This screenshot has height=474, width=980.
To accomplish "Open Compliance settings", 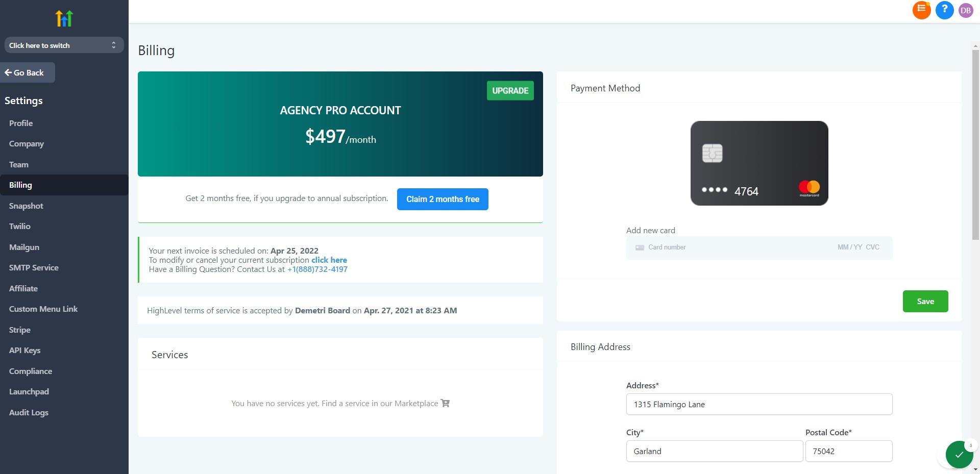I will (x=31, y=371).
